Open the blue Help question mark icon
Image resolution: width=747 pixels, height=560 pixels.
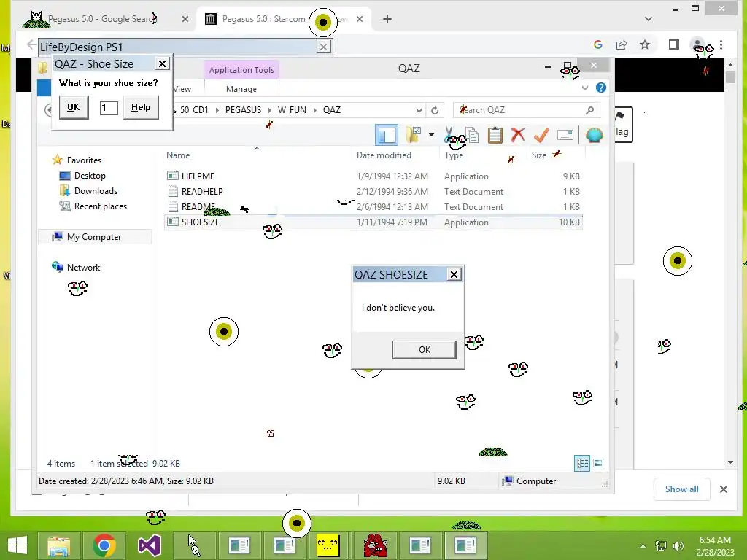pos(601,87)
